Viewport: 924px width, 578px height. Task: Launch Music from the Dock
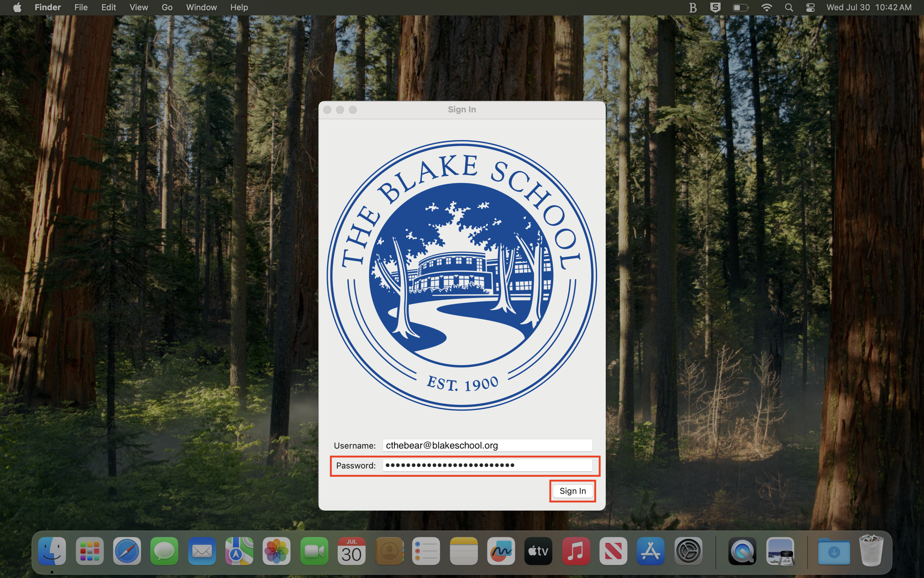[x=576, y=551]
